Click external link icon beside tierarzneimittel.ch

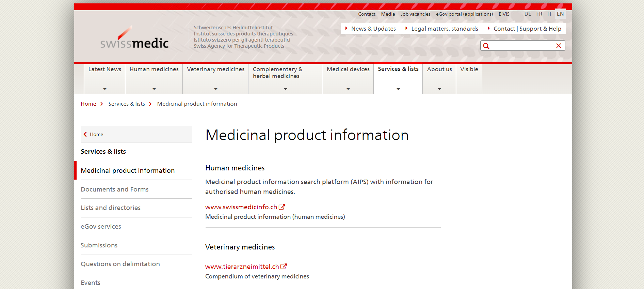[x=284, y=267]
